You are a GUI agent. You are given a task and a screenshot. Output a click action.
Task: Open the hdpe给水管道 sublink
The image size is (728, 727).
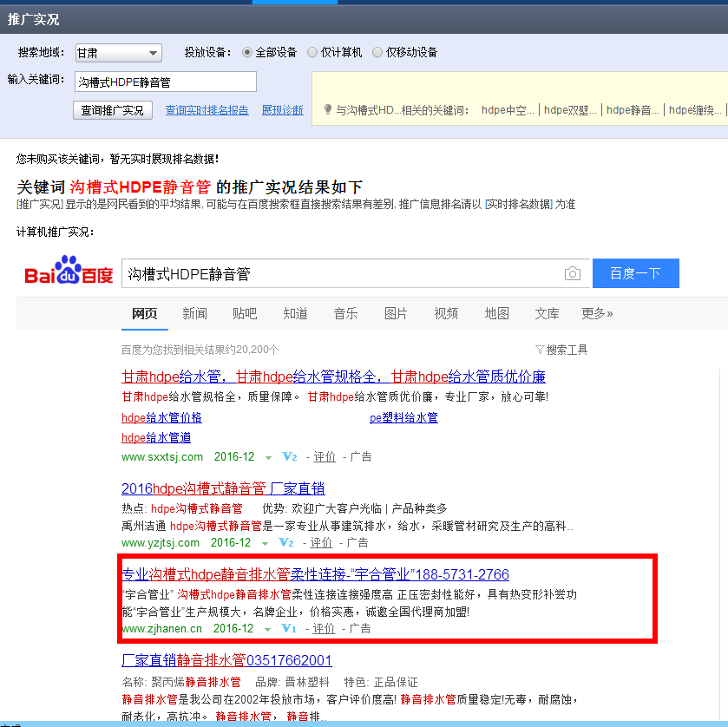click(x=156, y=438)
